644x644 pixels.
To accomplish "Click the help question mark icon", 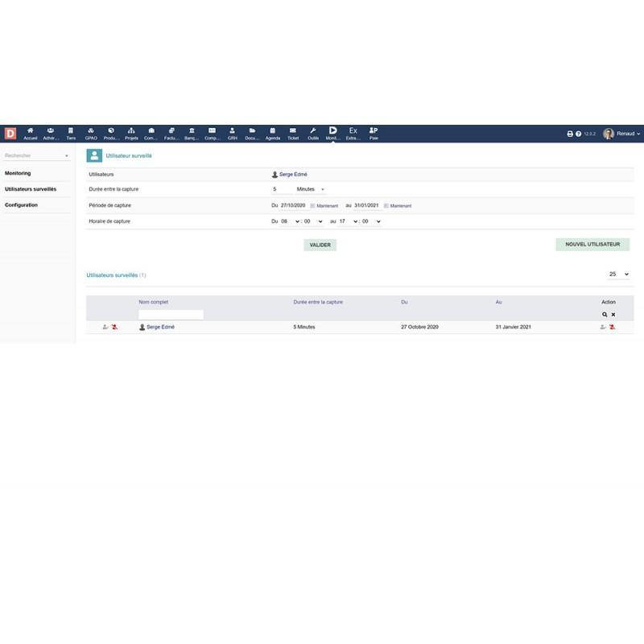I will pyautogui.click(x=578, y=134).
